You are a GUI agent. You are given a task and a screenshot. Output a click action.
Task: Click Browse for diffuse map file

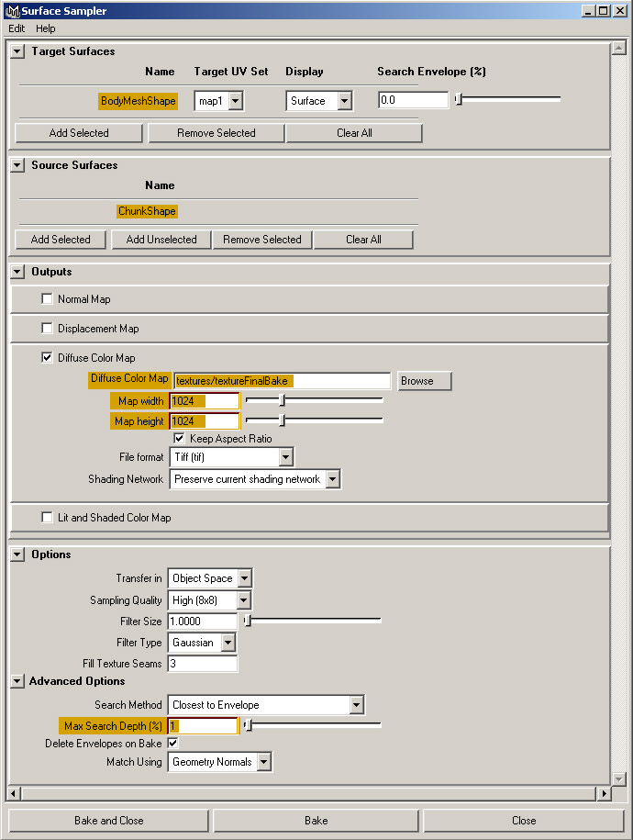424,381
